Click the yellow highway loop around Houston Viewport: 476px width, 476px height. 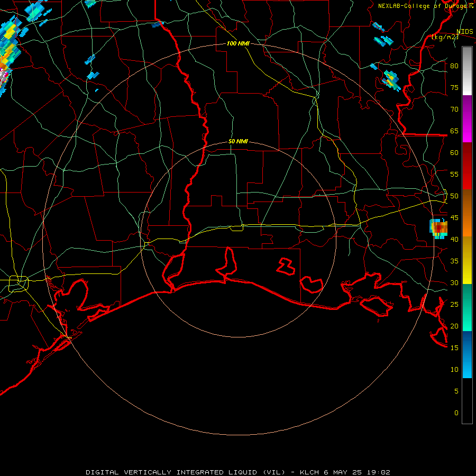tap(19, 283)
